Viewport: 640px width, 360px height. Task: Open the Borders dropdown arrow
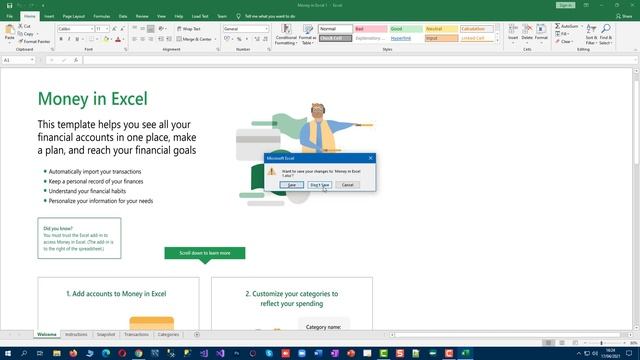97,39
